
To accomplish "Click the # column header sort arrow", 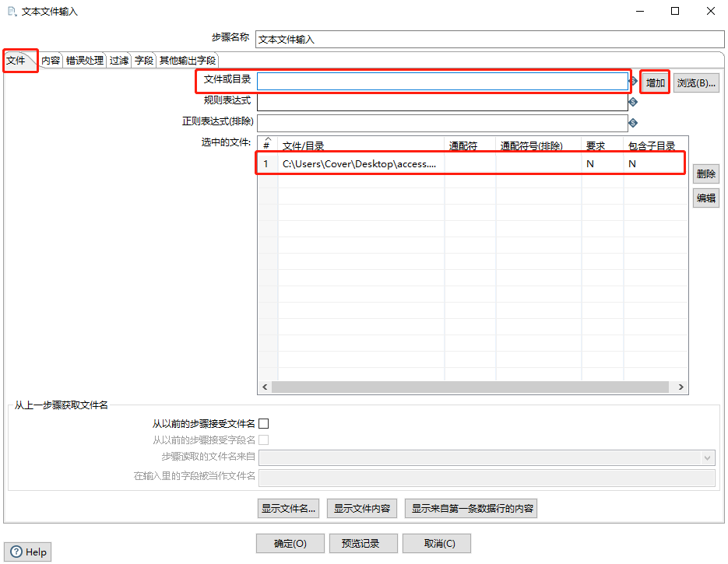I will coord(267,139).
